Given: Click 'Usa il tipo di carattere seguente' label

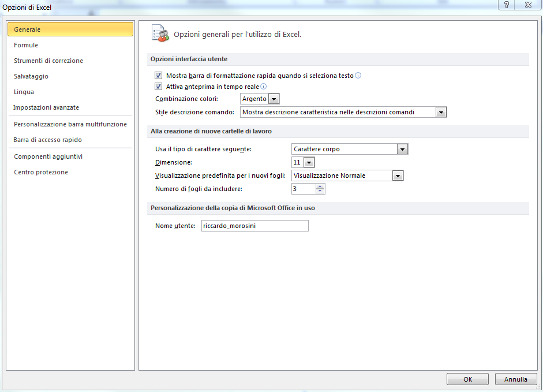Looking at the screenshot, I should [x=203, y=149].
